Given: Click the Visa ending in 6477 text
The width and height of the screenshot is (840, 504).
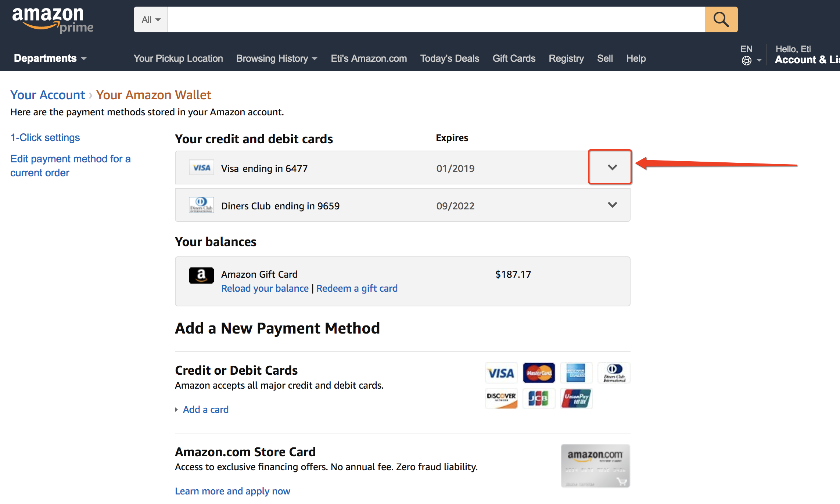Looking at the screenshot, I should coord(264,168).
